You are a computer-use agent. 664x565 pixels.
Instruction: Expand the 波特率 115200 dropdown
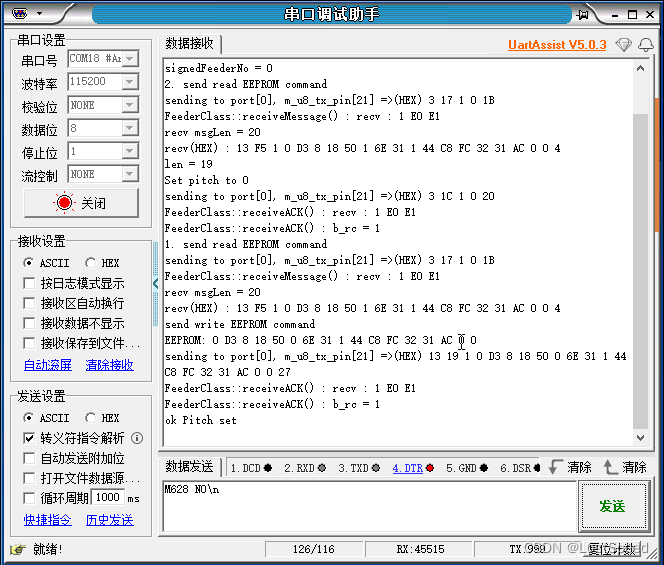[130, 82]
